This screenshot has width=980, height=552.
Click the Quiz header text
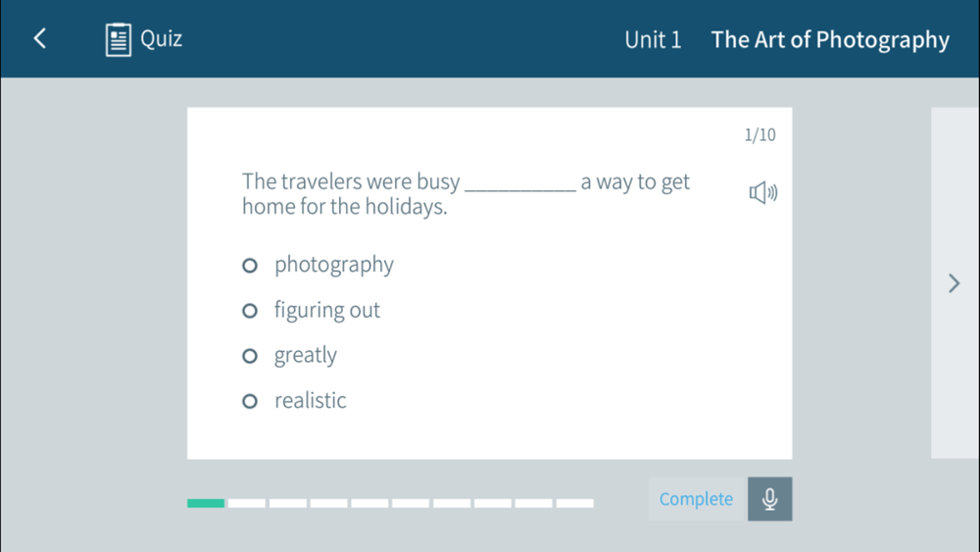pos(161,39)
